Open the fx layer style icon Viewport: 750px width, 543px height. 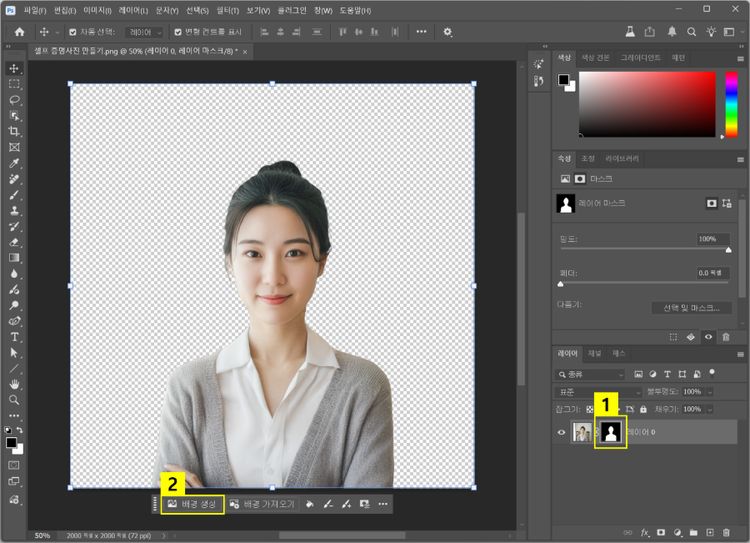pos(645,532)
